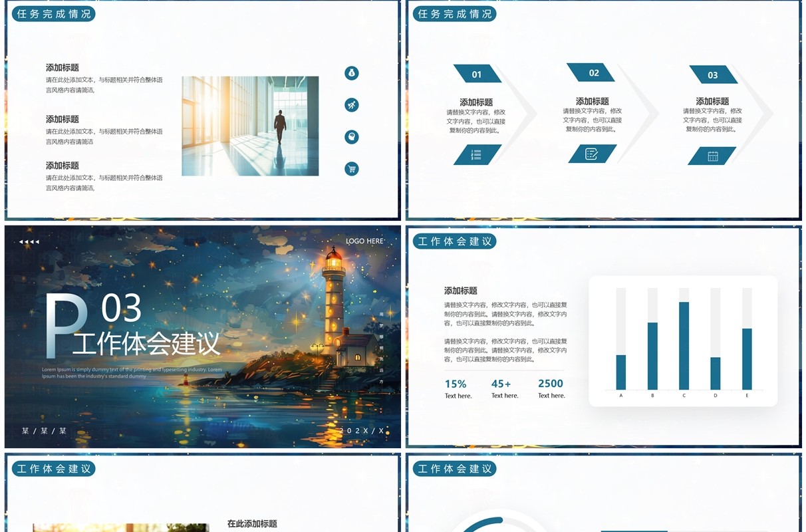Click the 在此添加标题 heading
This screenshot has width=806, height=532.
[x=252, y=524]
